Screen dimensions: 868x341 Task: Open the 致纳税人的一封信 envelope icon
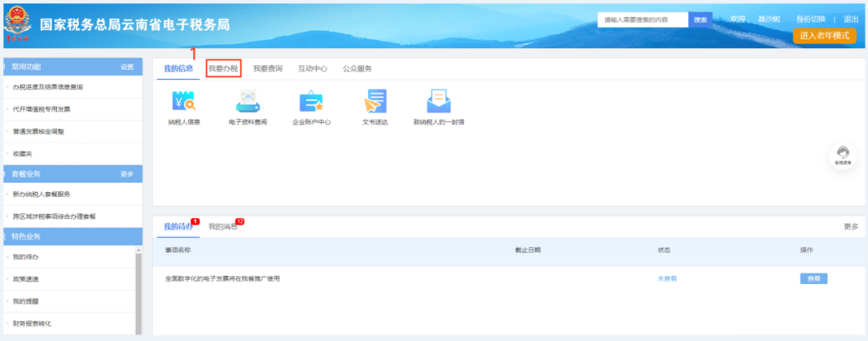pos(439,102)
